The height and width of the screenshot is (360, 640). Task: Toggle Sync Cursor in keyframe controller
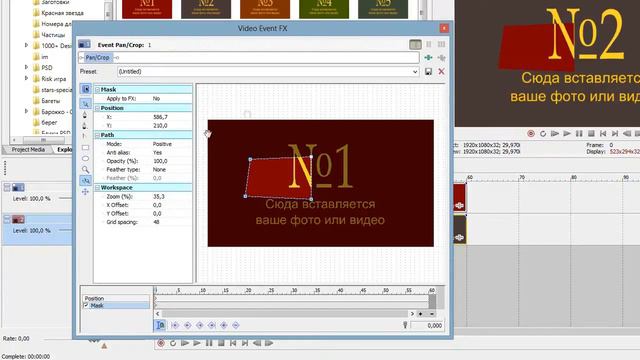pos(160,325)
